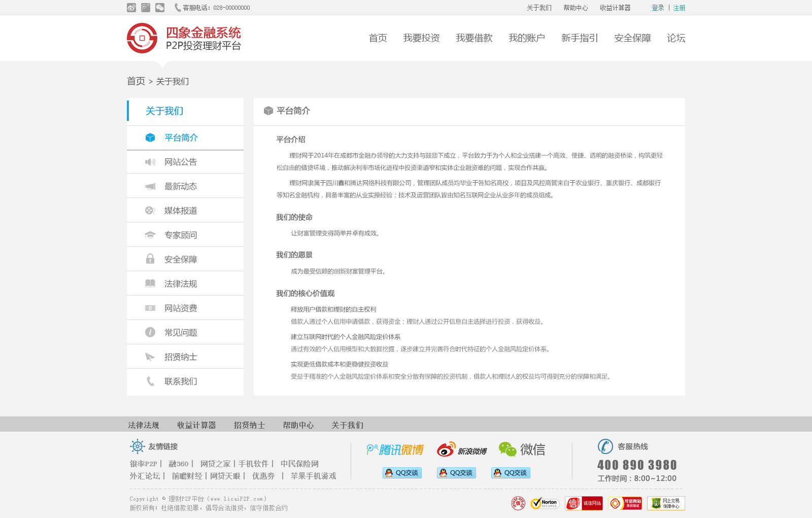Viewport: 812px width, 518px height.
Task: Click the Weibo icon in top bar
Action: (x=131, y=8)
